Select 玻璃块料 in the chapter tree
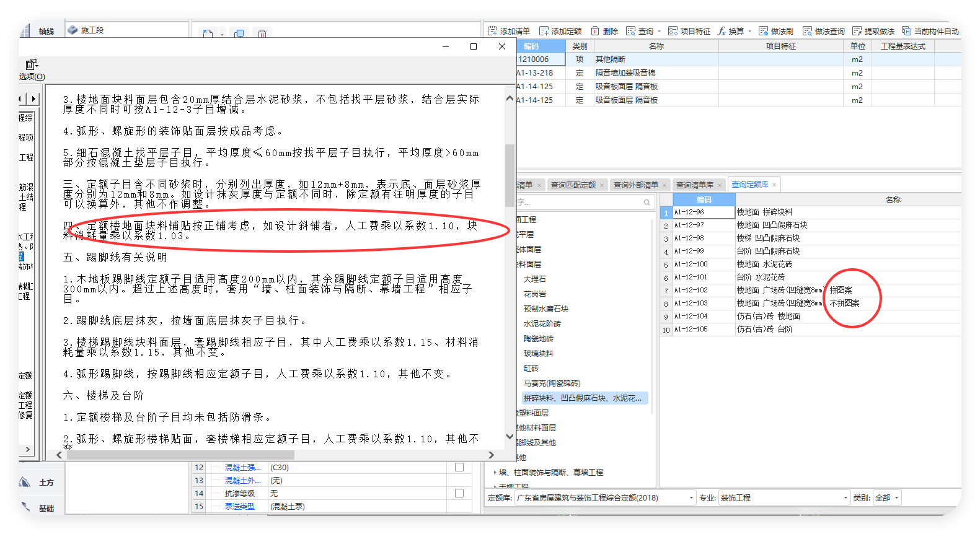Viewport: 980px width, 534px height. (x=538, y=354)
